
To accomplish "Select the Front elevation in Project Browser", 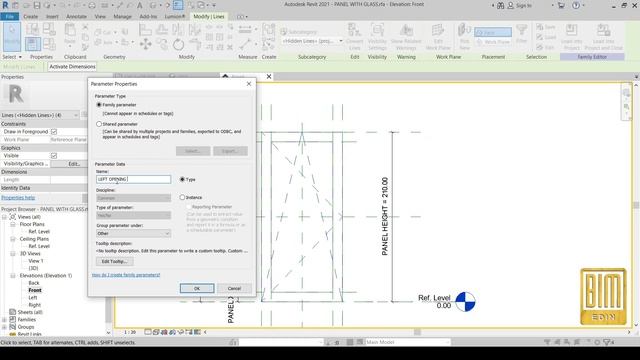I will [x=35, y=290].
